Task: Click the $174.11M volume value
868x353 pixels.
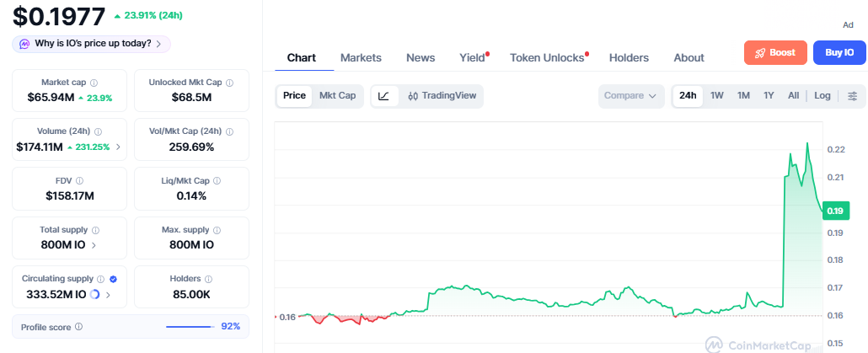Action: [40, 147]
